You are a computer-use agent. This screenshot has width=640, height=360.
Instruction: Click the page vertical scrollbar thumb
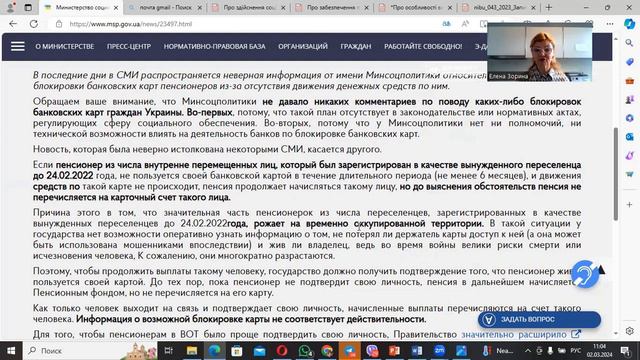click(x=616, y=174)
